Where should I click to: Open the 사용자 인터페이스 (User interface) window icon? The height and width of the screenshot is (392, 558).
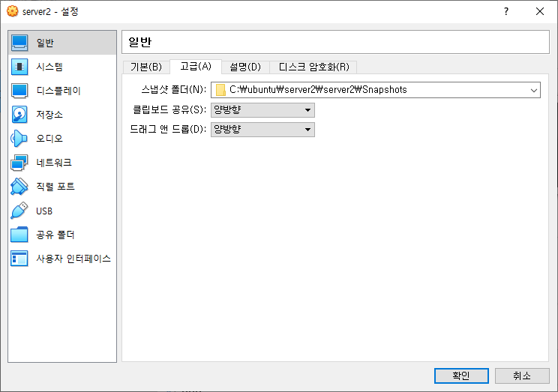19,259
